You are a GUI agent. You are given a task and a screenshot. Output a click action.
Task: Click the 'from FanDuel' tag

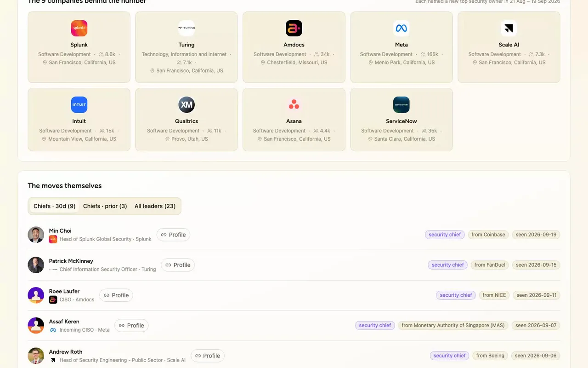490,265
